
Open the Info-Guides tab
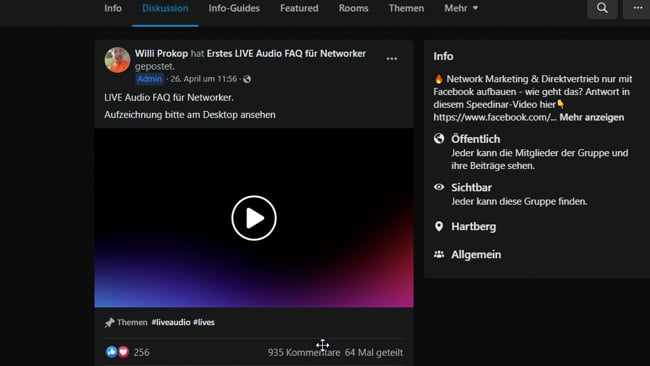point(234,8)
